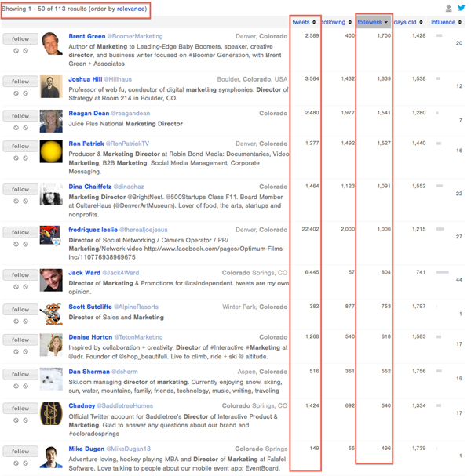The height and width of the screenshot is (476, 471).
Task: Click Jack Ward's influence score 44
Action: click(x=459, y=280)
